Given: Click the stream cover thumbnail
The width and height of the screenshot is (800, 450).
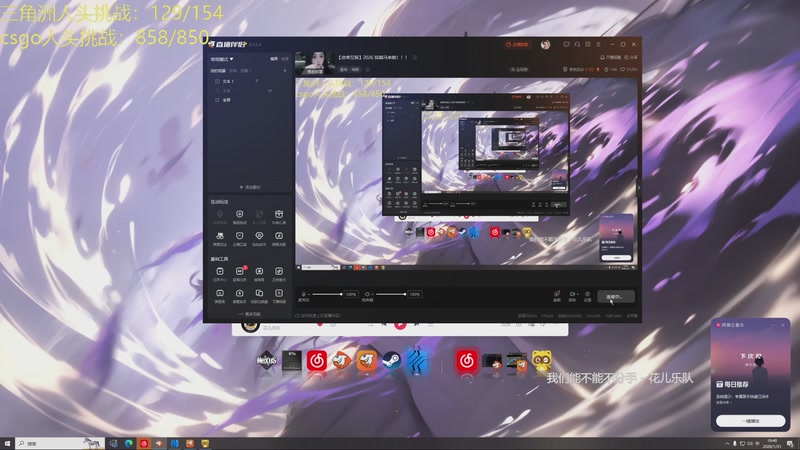Looking at the screenshot, I should (x=315, y=63).
